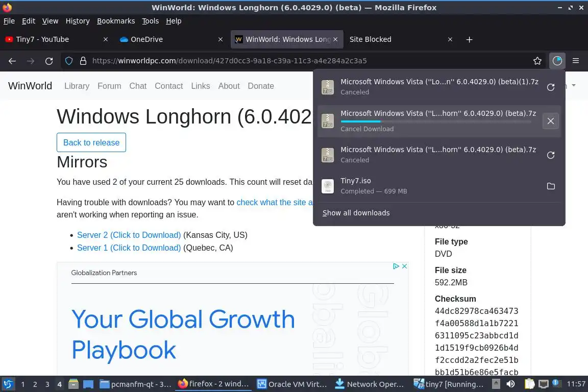Open the Forum nav link
This screenshot has height=392, width=588.
[109, 86]
